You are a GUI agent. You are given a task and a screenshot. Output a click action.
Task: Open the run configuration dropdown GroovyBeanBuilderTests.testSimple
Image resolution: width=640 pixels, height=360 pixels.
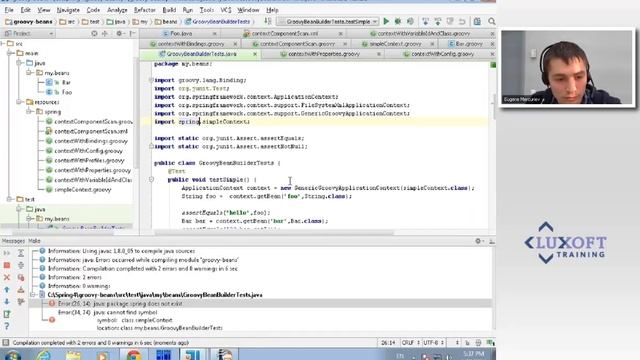(328, 21)
